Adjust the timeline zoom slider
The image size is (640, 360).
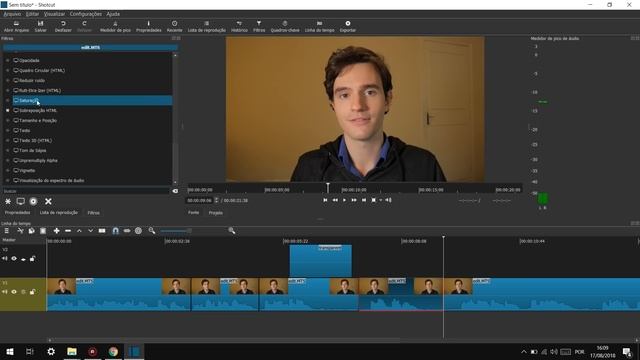[x=192, y=231]
